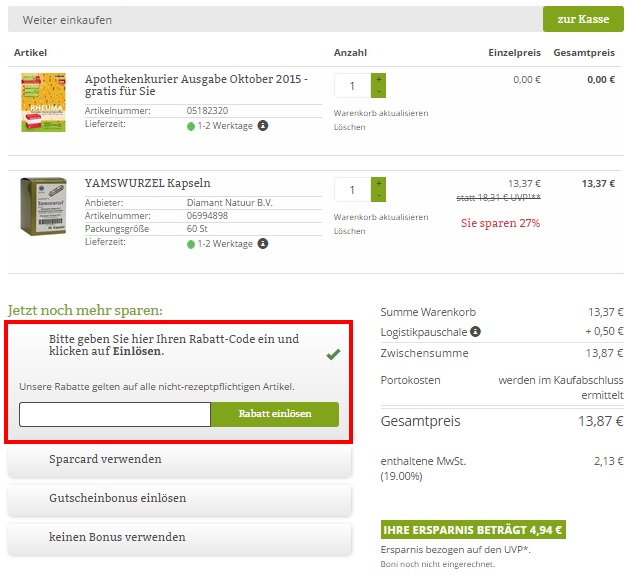Select the keinen Bonus verwenden option

pyautogui.click(x=179, y=538)
